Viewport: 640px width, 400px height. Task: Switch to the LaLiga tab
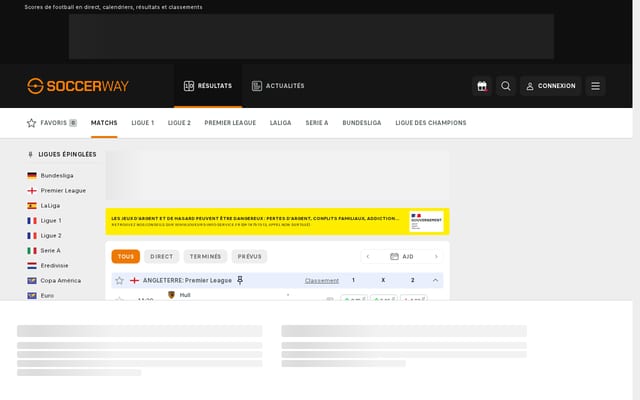280,123
